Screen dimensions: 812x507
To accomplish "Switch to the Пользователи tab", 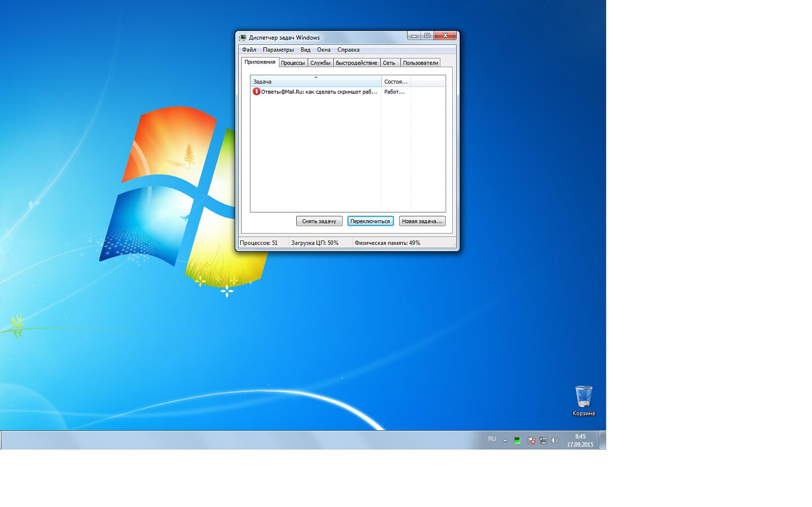I will point(420,63).
